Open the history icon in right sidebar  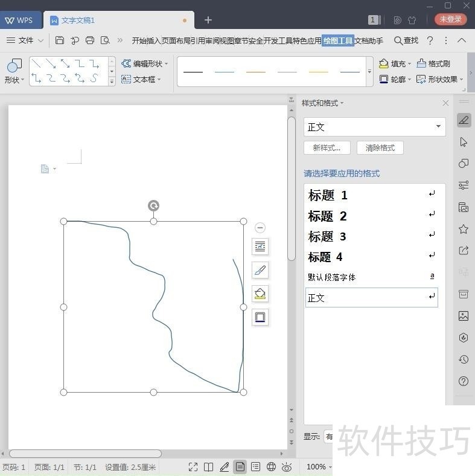point(464,359)
